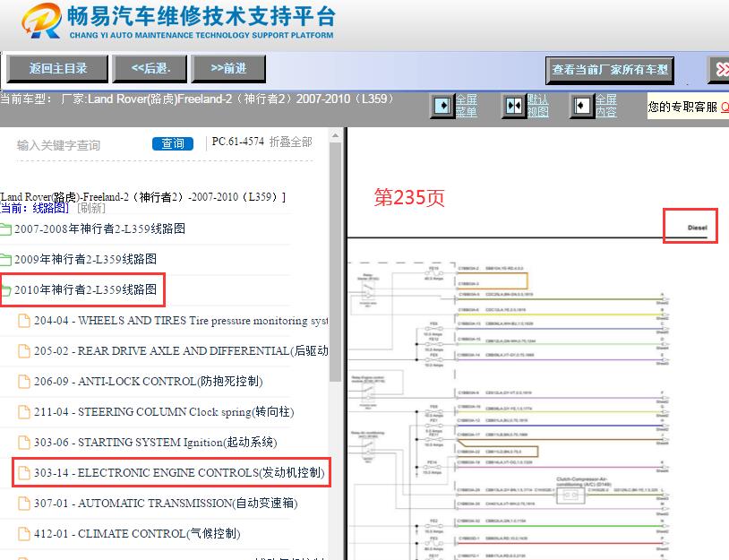Click the wiring diagram image
Screen dimensions: 729x560
[509, 411]
